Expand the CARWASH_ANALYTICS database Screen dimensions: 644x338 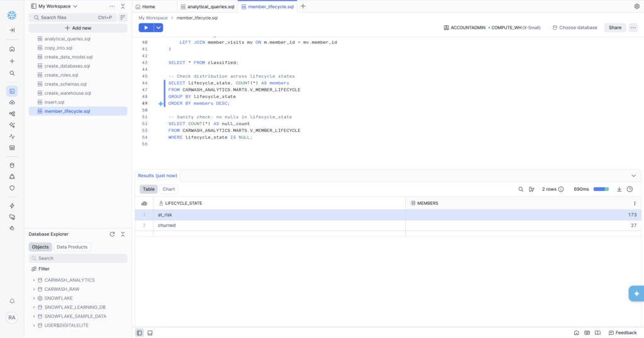click(x=34, y=280)
